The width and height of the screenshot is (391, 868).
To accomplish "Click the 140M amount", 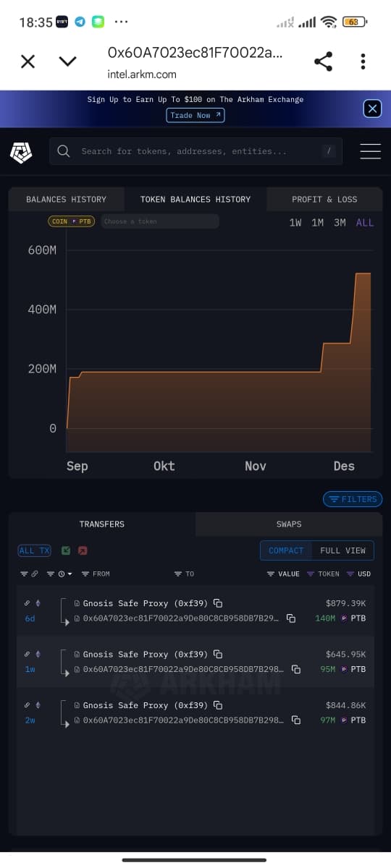I will [x=325, y=618].
